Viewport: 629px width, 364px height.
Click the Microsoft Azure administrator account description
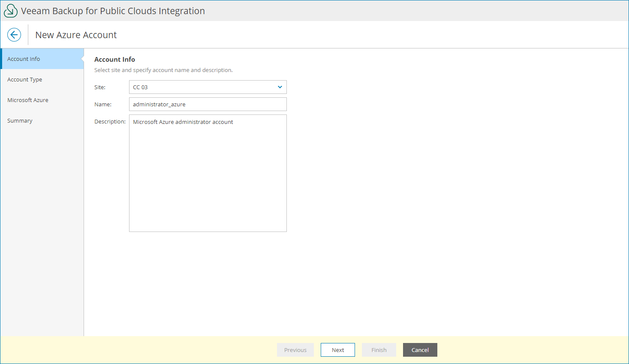tap(183, 122)
